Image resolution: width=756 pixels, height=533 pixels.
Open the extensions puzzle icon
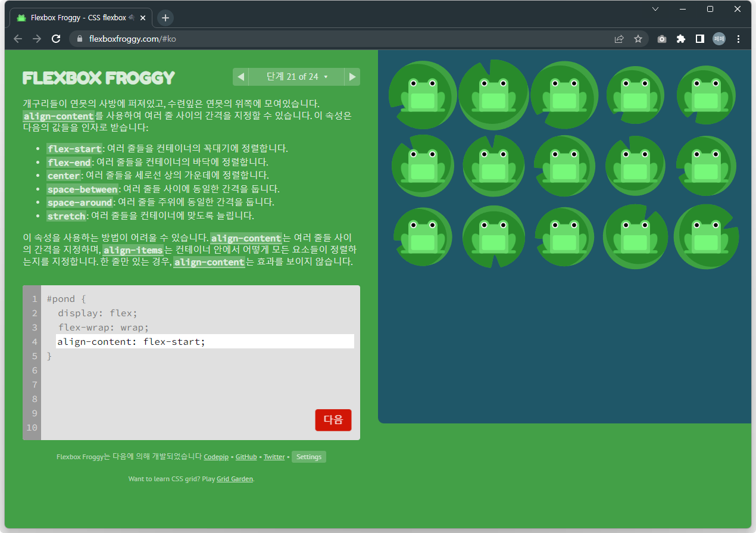[x=681, y=39]
